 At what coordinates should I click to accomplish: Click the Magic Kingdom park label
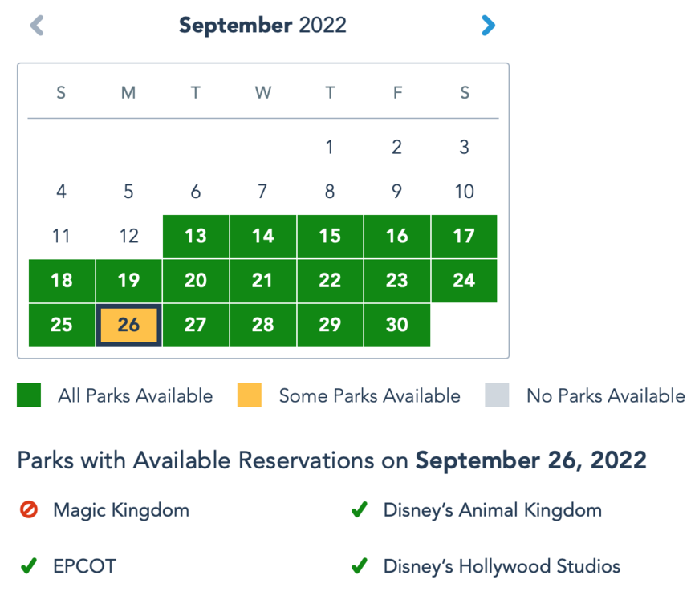121,510
